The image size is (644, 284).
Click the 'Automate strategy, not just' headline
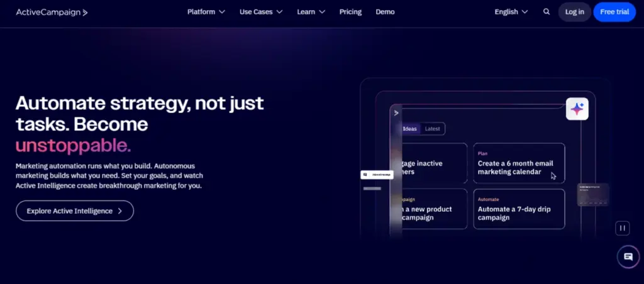tap(140, 103)
